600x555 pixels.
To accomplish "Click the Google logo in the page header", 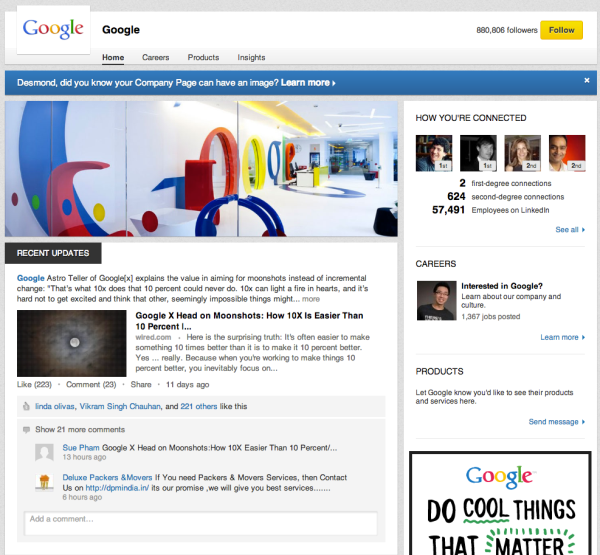I will [x=54, y=29].
